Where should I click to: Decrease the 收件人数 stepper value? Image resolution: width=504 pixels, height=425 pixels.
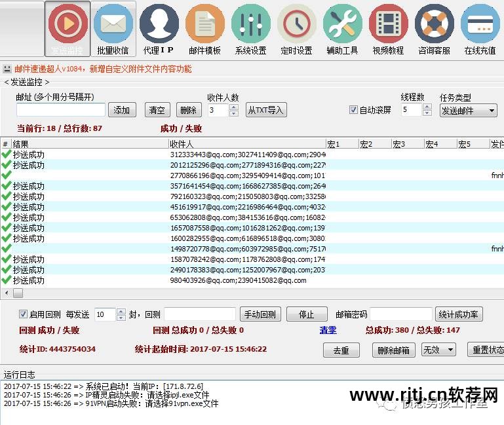point(234,113)
